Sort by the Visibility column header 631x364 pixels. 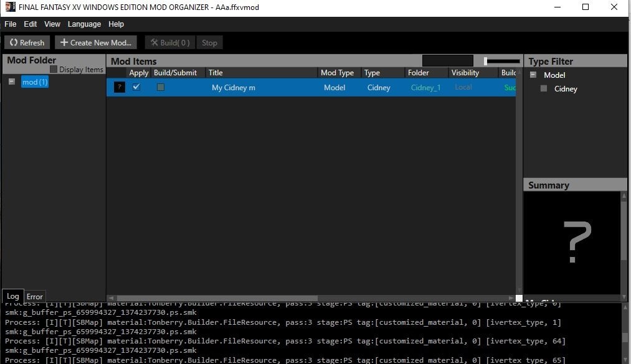[x=473, y=73]
